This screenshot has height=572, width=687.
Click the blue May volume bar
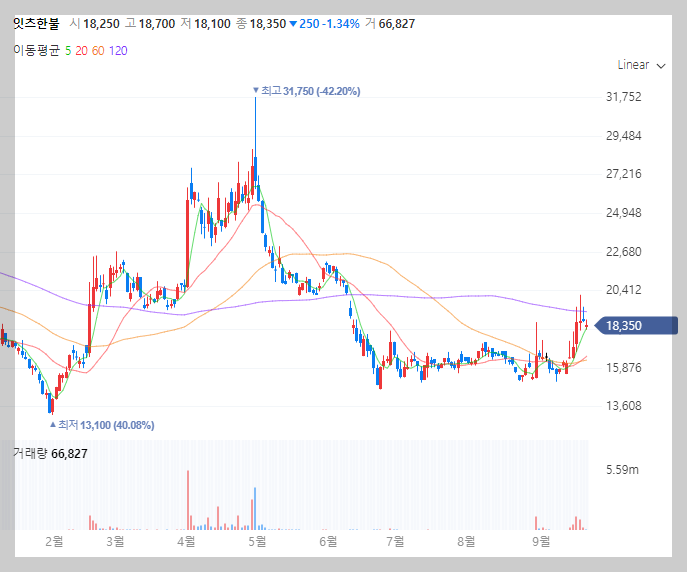[x=255, y=508]
